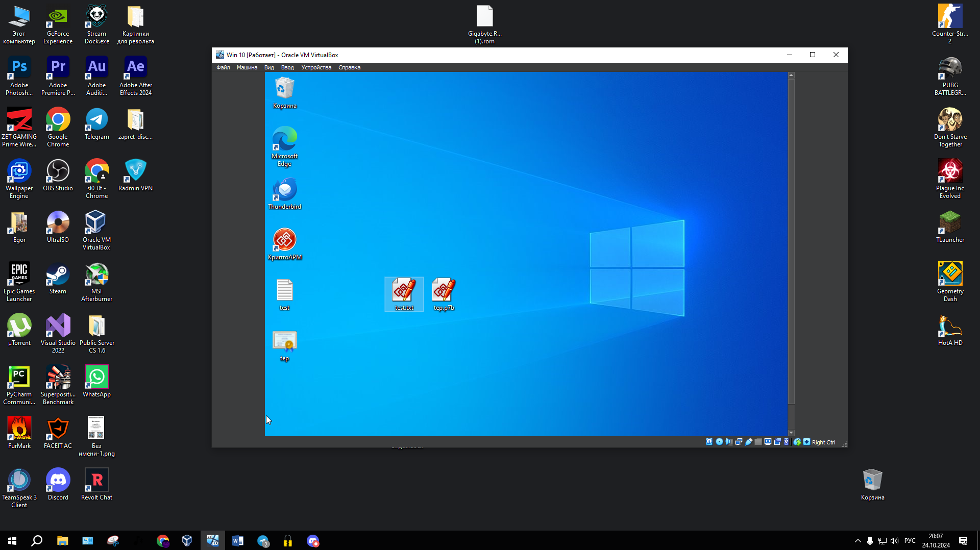Click the recording indicator in VirtualBox status bar
The width and height of the screenshot is (980, 550).
pos(777,442)
